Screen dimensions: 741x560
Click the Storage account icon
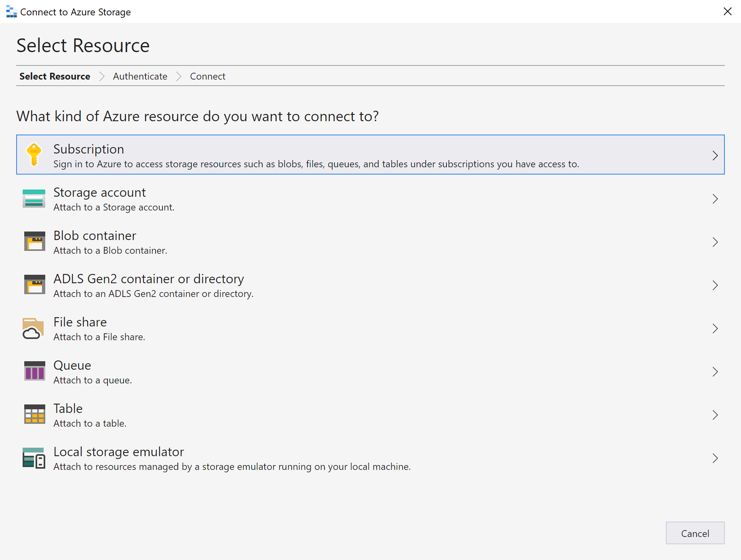[x=34, y=198]
